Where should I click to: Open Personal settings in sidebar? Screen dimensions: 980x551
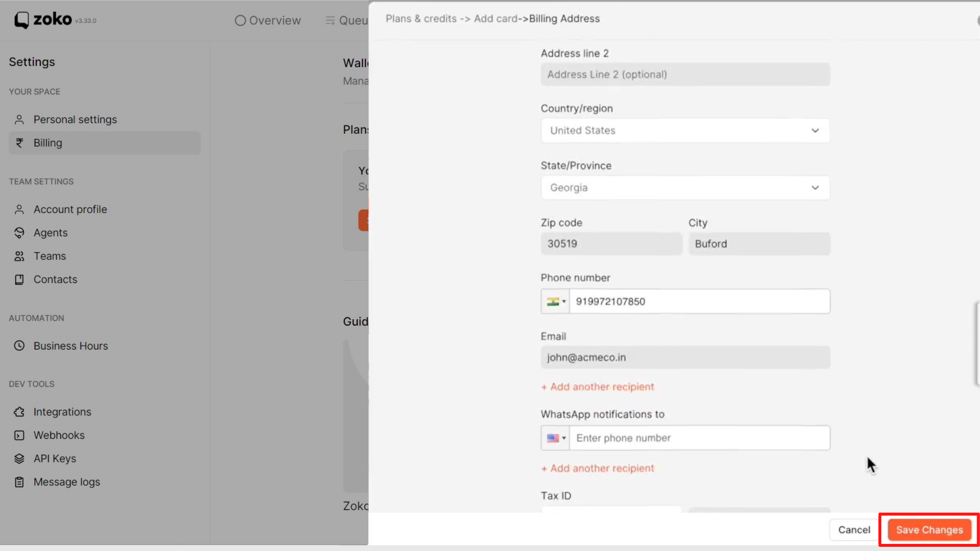pyautogui.click(x=105, y=120)
